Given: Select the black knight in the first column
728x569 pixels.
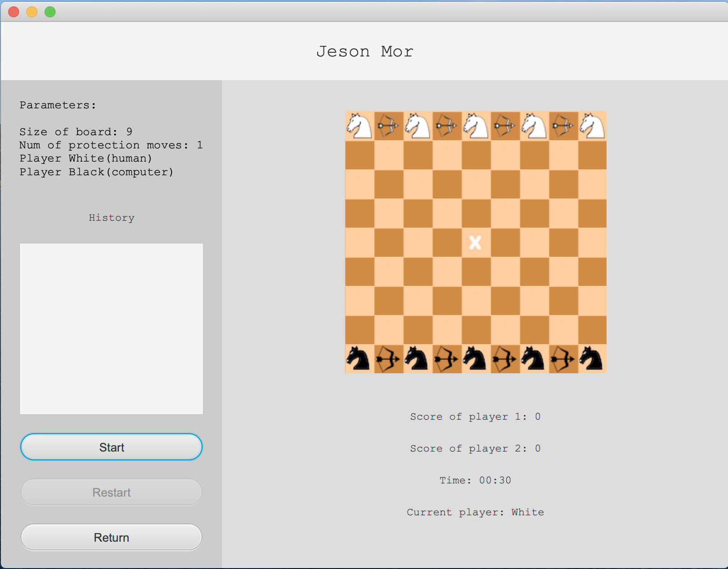Looking at the screenshot, I should pyautogui.click(x=359, y=359).
